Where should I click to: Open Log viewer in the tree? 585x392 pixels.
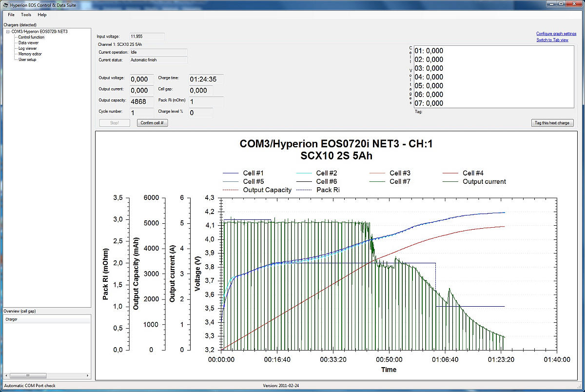pos(28,48)
